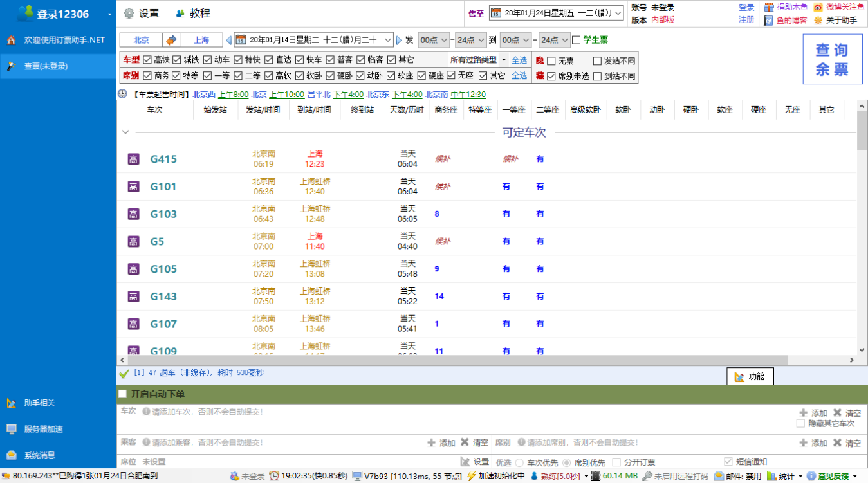Click the 登录12306 user logo
The image size is (868, 483).
26,13
